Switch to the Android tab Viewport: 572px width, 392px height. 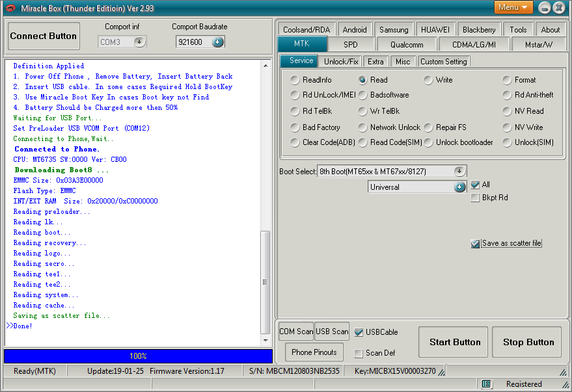click(x=355, y=29)
